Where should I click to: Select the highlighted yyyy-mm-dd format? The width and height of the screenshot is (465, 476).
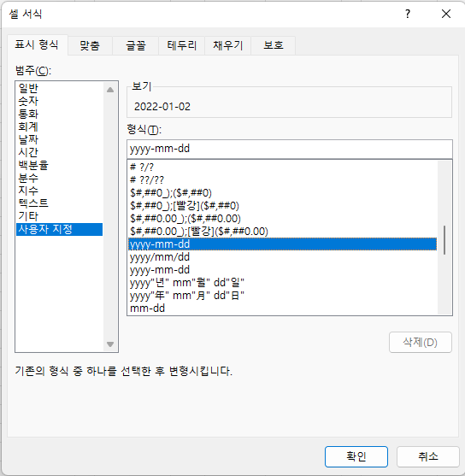[282, 244]
